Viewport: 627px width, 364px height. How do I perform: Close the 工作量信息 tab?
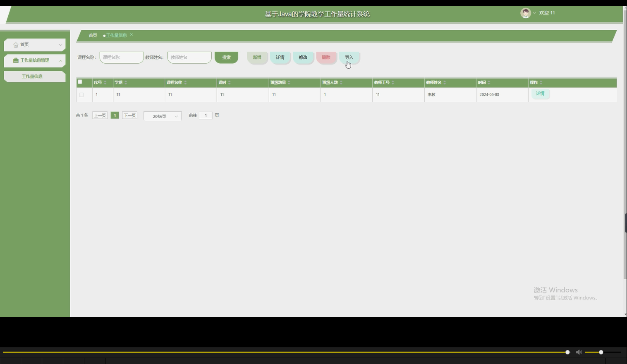[131, 35]
